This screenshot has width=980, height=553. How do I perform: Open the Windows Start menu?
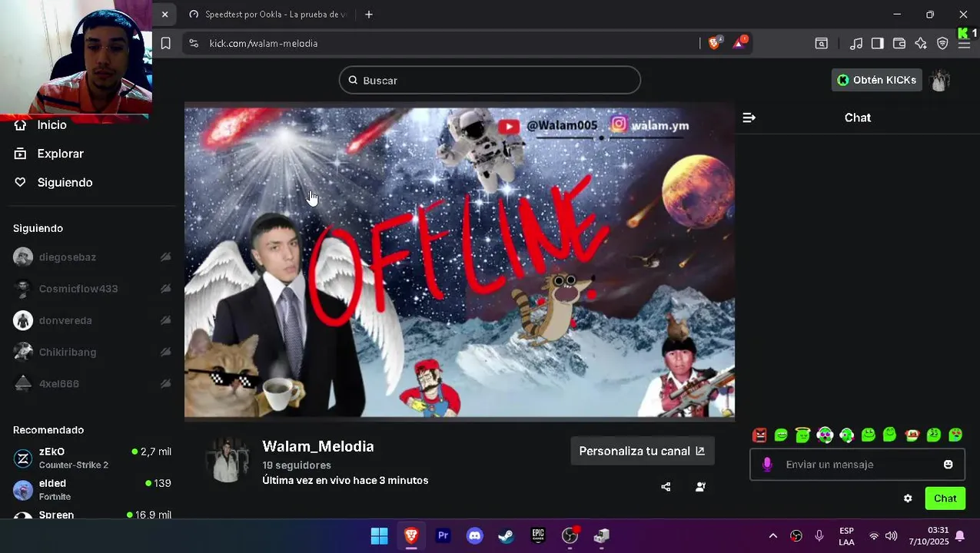click(x=379, y=536)
